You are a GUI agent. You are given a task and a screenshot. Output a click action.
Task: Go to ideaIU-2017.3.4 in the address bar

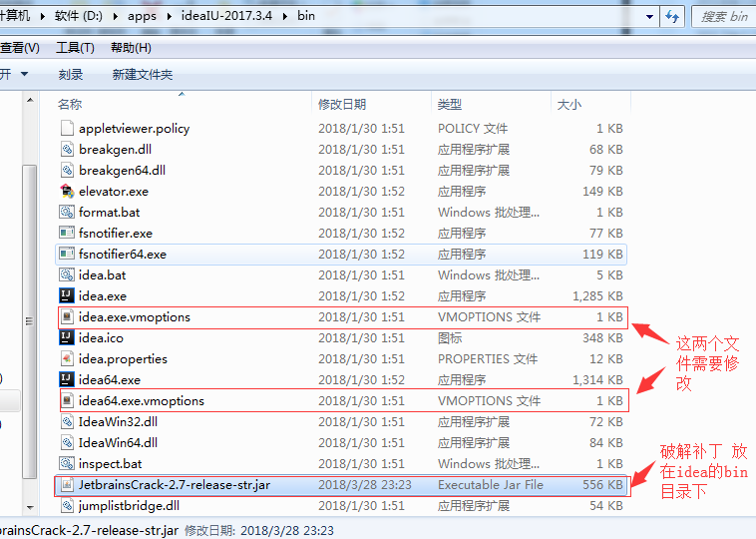pos(226,16)
